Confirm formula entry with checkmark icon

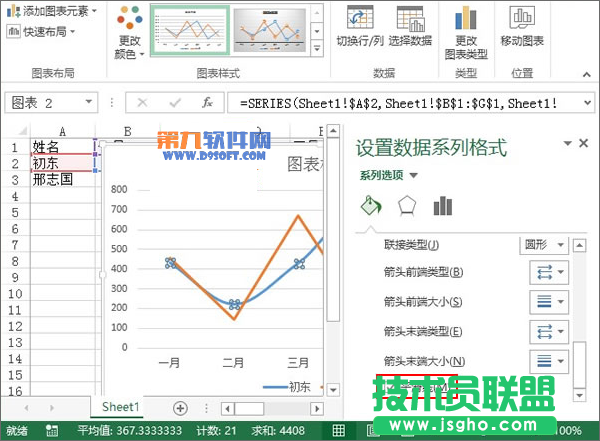point(175,102)
